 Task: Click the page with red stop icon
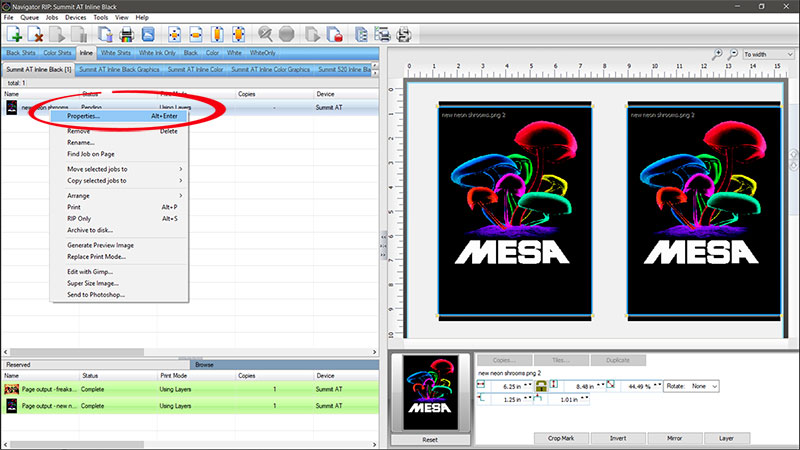click(x=334, y=34)
